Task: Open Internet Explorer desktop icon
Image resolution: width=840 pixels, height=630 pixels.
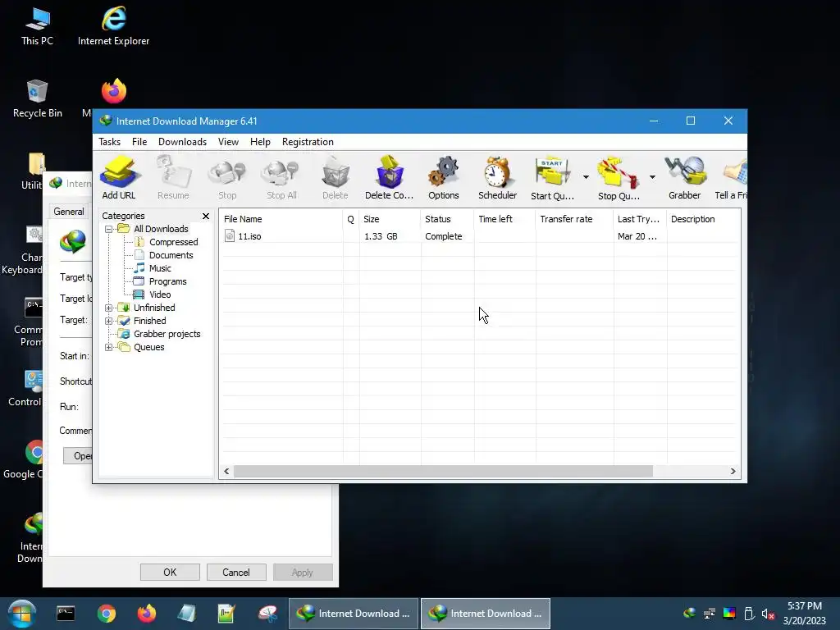Action: [113, 27]
